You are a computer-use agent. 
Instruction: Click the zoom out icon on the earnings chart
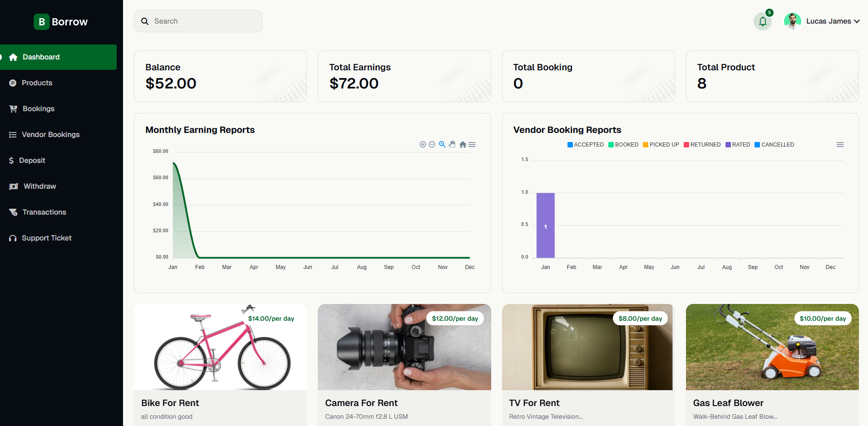432,144
